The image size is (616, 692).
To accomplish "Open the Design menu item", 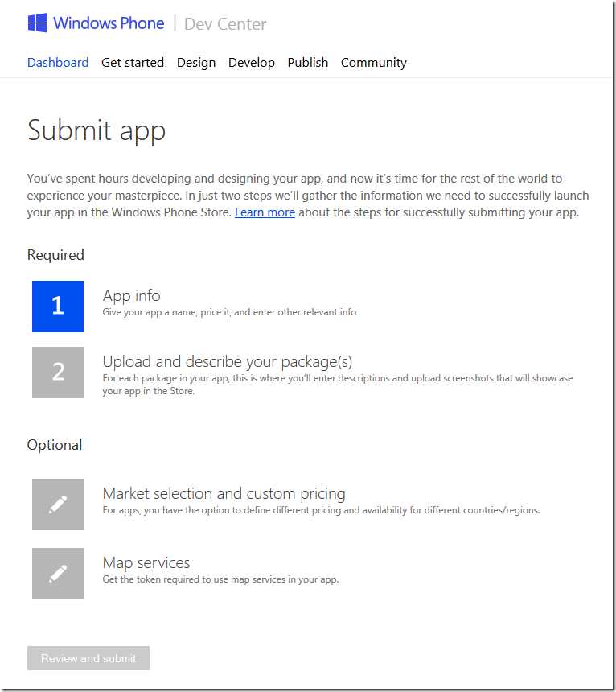I will tap(196, 63).
